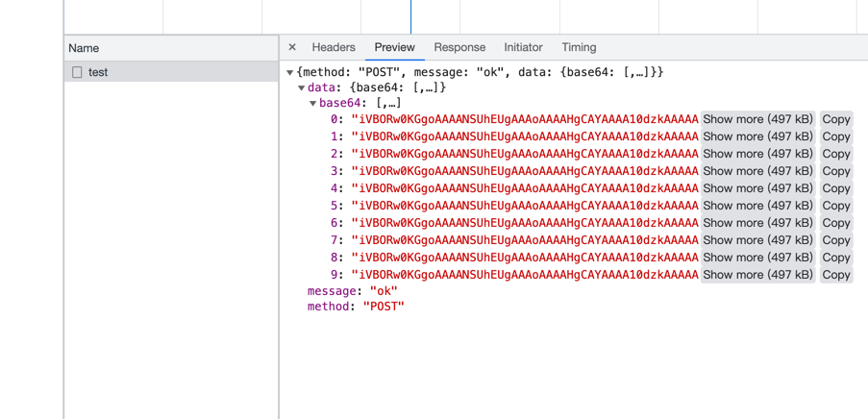
Task: Close the request details panel
Action: coord(292,47)
